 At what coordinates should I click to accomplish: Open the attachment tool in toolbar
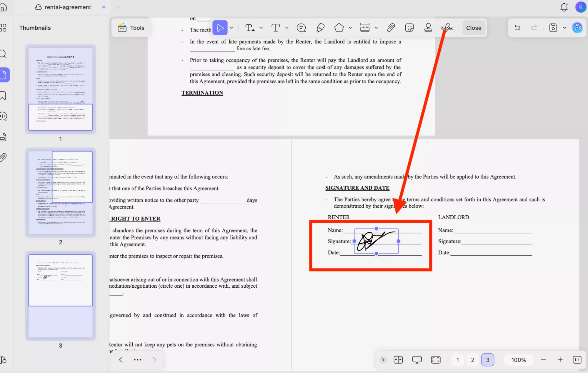[391, 28]
